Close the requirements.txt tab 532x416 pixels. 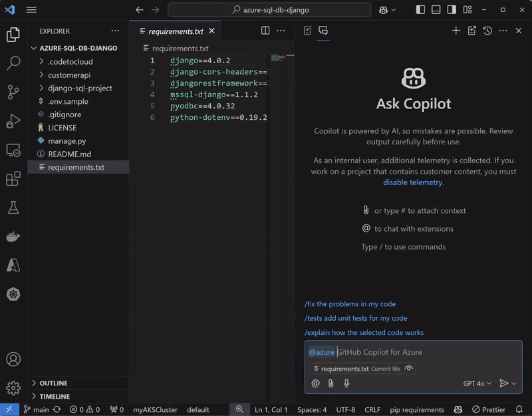coord(212,31)
